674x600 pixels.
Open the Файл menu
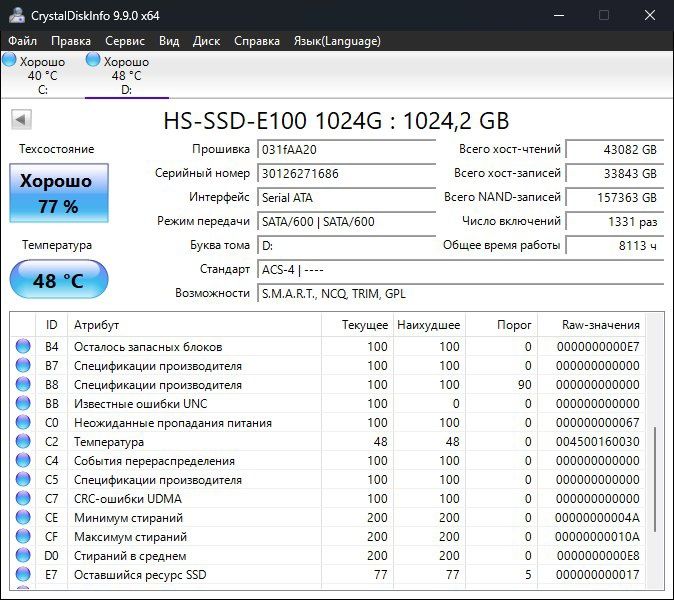[22, 41]
